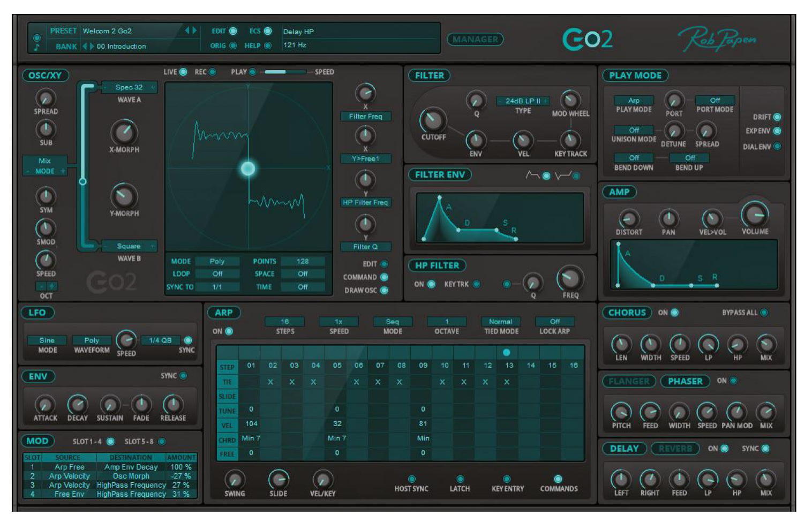Screen dimensions: 812x524
Task: Click the X-Morph oscillator knob
Action: 124,132
